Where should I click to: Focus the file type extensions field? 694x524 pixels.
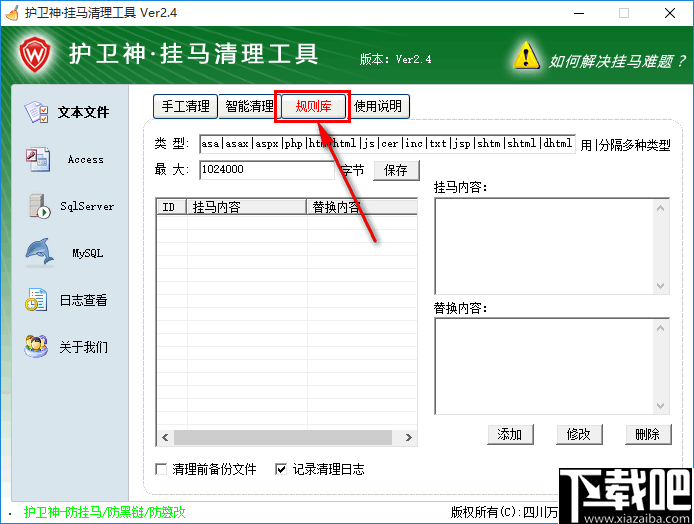(x=387, y=144)
